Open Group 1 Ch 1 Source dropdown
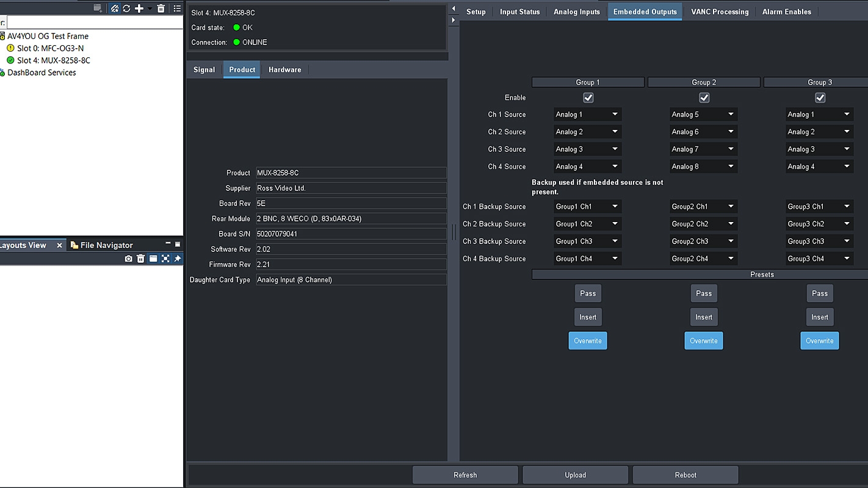This screenshot has width=868, height=488. click(x=587, y=115)
